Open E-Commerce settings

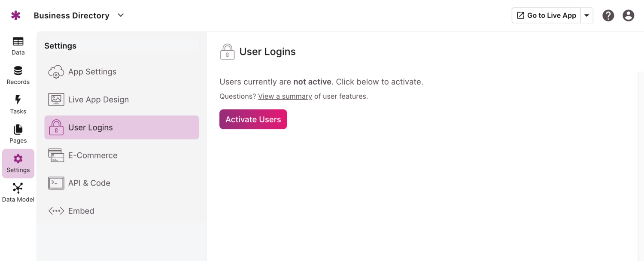tap(93, 155)
